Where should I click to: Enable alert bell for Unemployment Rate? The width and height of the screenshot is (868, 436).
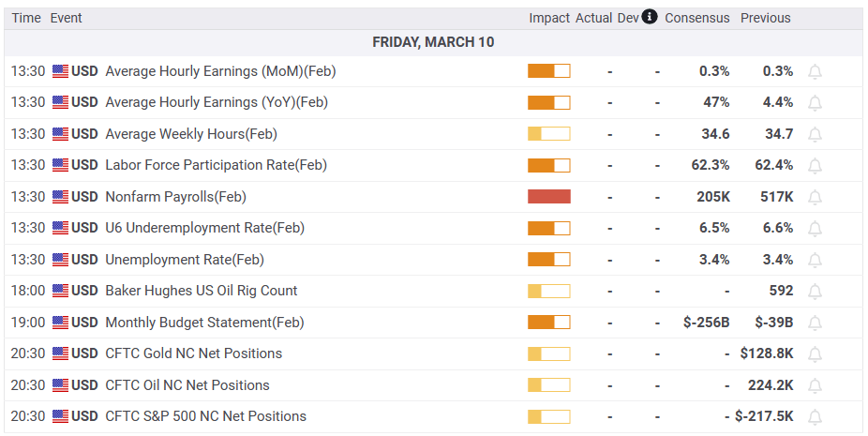815,260
